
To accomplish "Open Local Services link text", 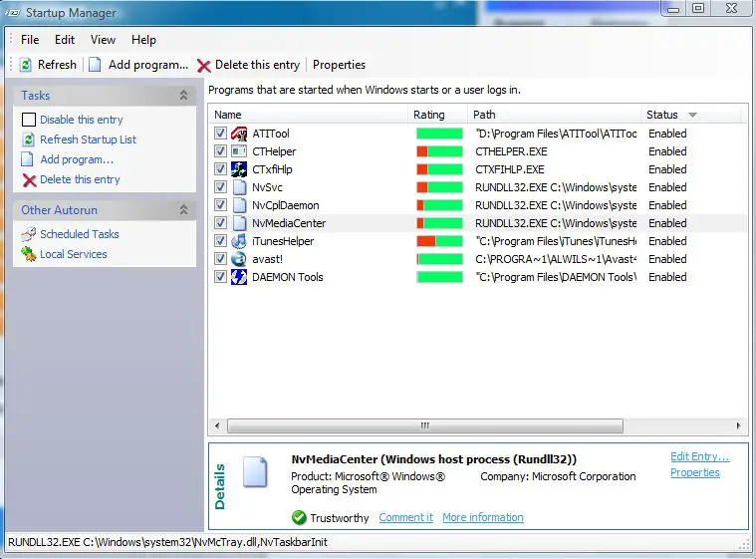I will [x=74, y=254].
